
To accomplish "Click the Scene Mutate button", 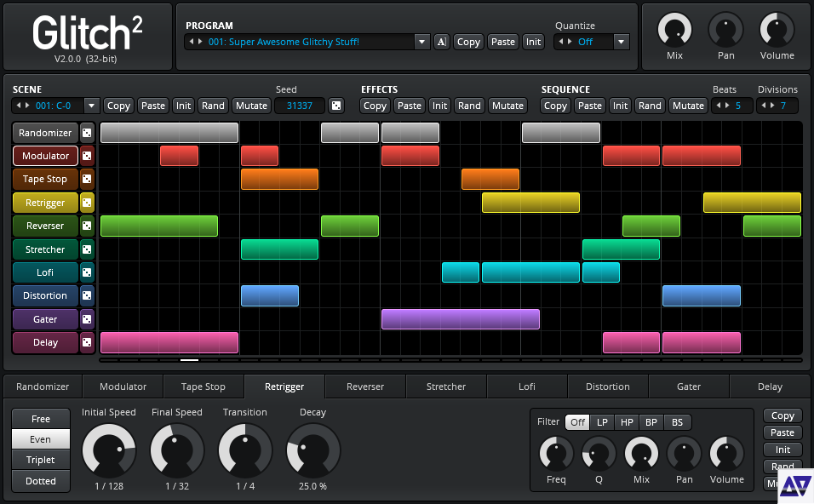I will pos(251,106).
